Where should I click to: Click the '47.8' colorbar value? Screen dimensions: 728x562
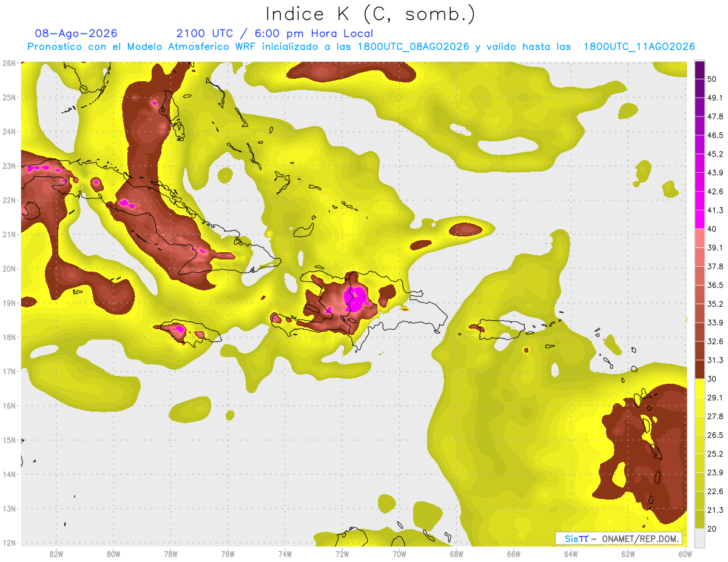pyautogui.click(x=715, y=116)
